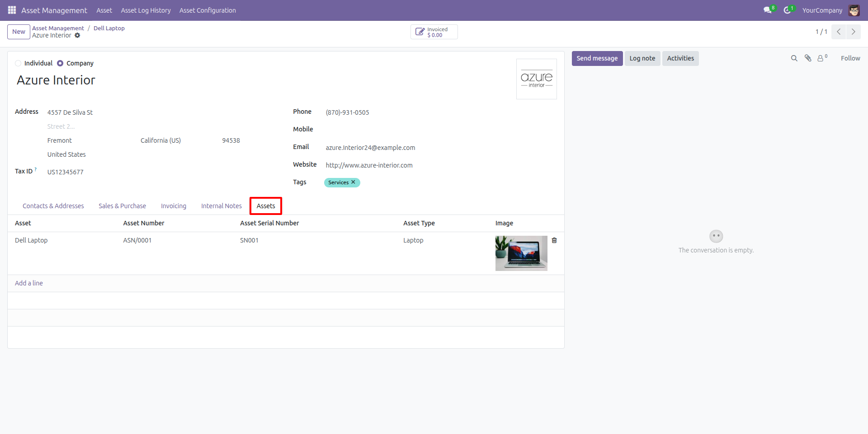The image size is (868, 434).
Task: Click the Azure Interior company logo
Action: pyautogui.click(x=537, y=79)
